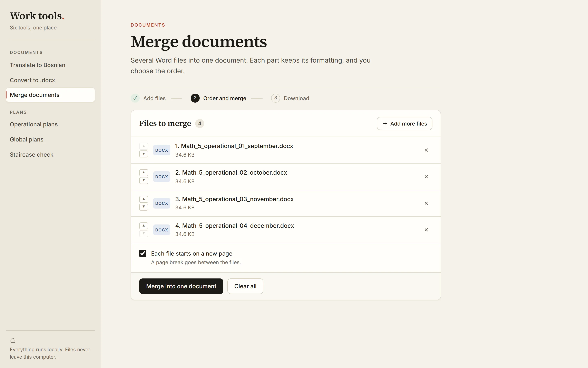This screenshot has width=588, height=368.
Task: Click the Work tools logo title
Action: (37, 16)
